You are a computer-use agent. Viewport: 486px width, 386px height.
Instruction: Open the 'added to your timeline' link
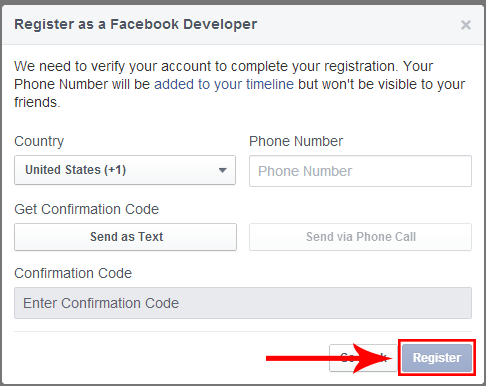(224, 84)
